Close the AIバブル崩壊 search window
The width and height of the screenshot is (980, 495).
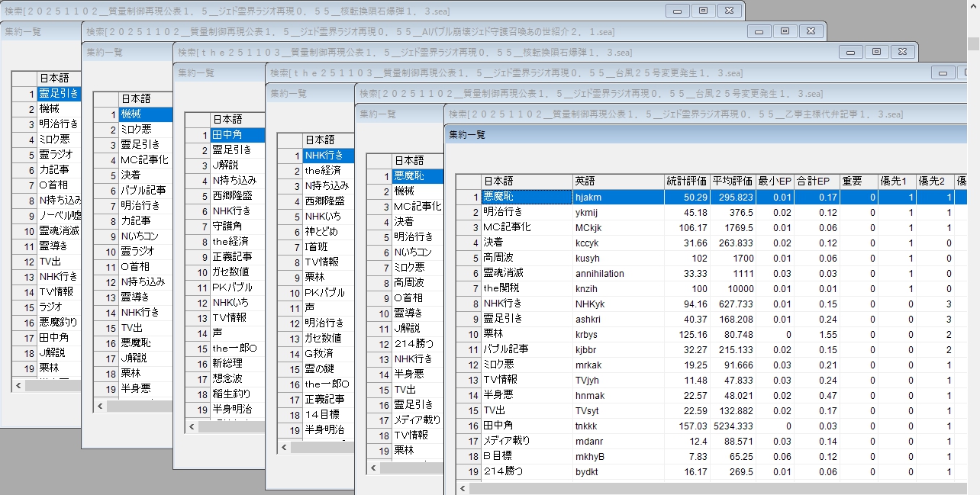click(x=811, y=31)
